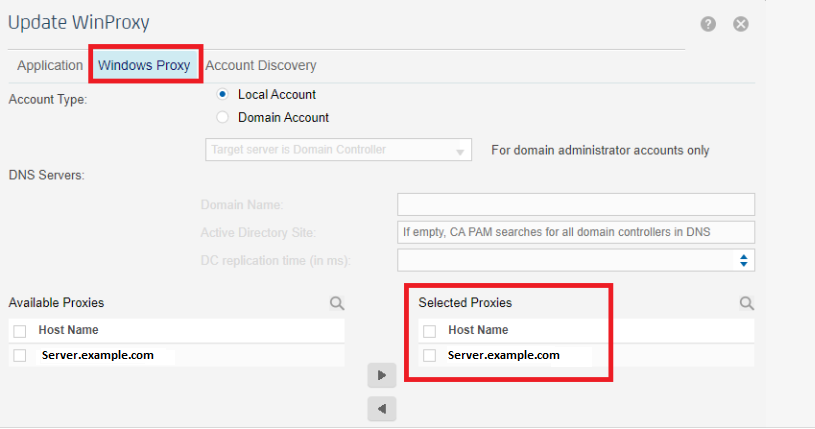The width and height of the screenshot is (815, 429).
Task: Click the DC replication time stepper arrows
Action: point(743,260)
